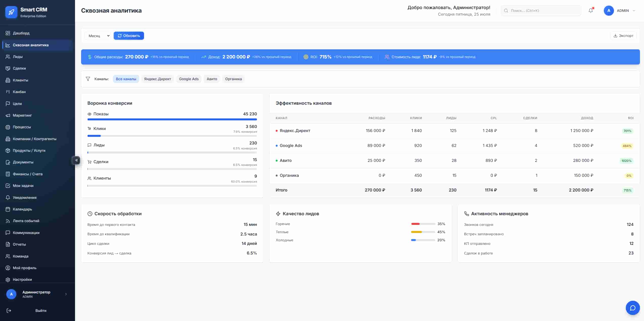Click the Клики funnel progress bar
Screen dimensions: 644x321
(x=172, y=136)
